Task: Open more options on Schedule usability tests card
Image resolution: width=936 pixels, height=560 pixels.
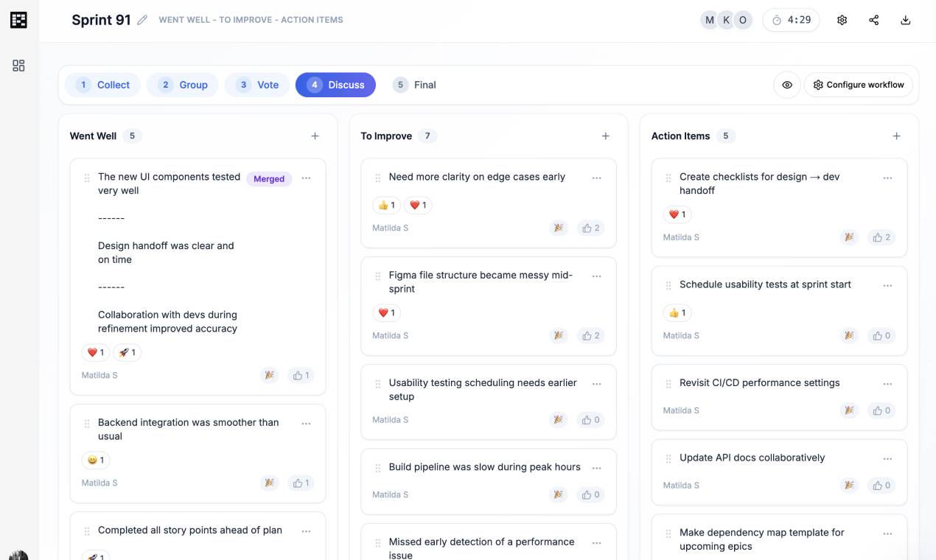Action: pos(887,285)
